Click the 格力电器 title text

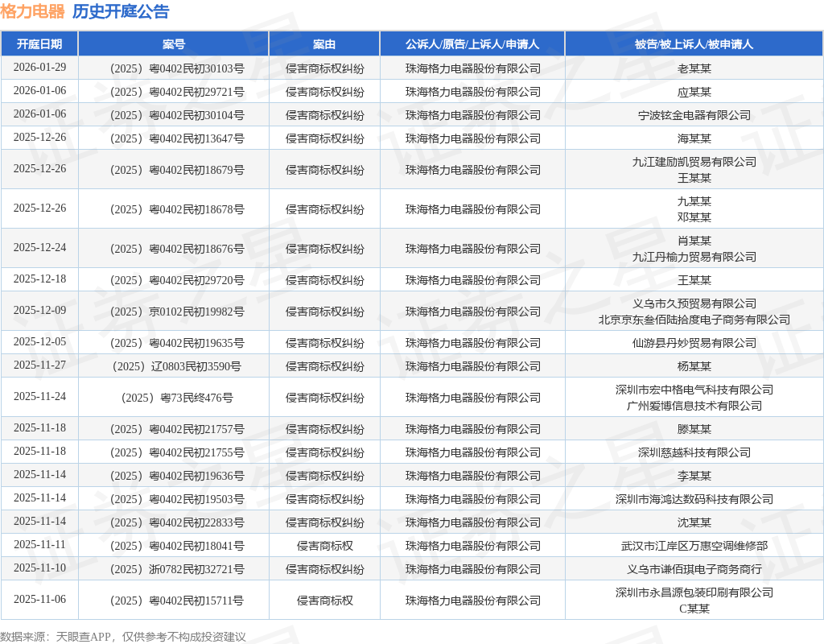click(x=32, y=11)
